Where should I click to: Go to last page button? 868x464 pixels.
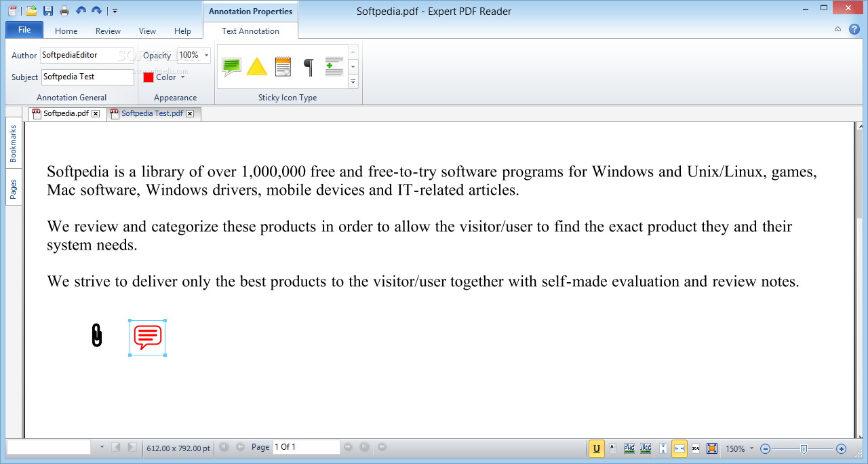point(364,447)
